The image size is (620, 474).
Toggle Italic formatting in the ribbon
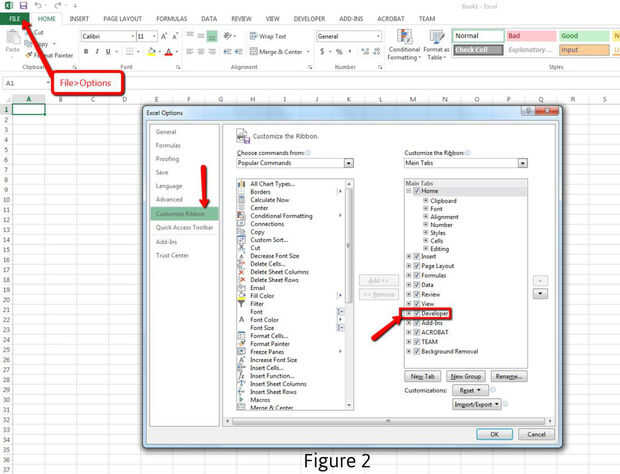97,52
